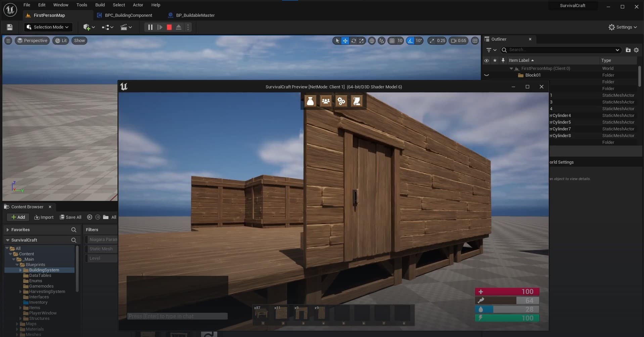The image size is (644, 337).
Task: Save the current level with the floppy icon
Action: pyautogui.click(x=10, y=27)
